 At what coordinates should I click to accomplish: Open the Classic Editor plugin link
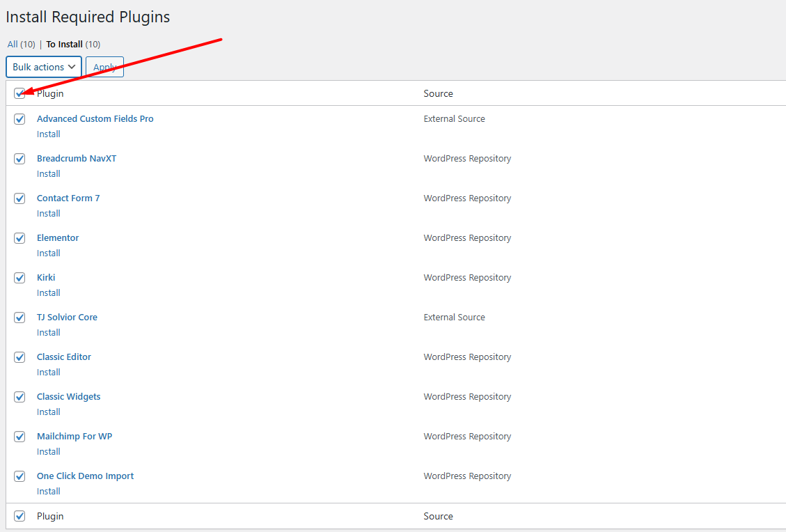[x=63, y=357]
